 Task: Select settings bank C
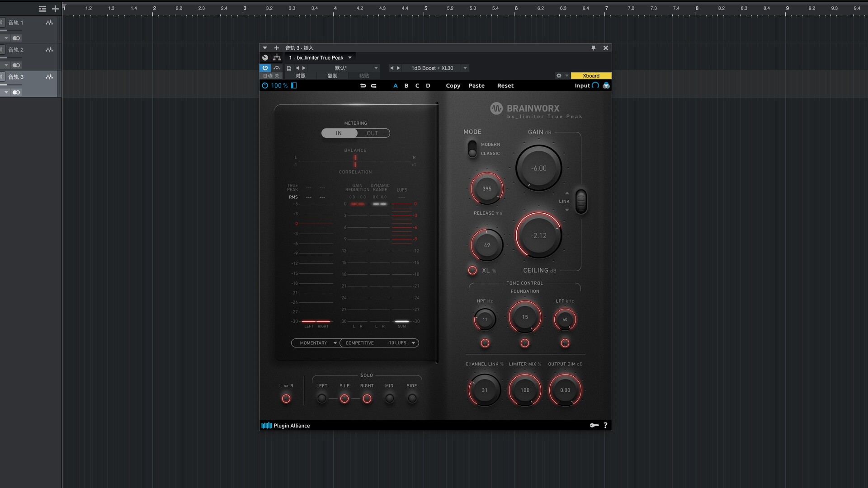tap(417, 85)
